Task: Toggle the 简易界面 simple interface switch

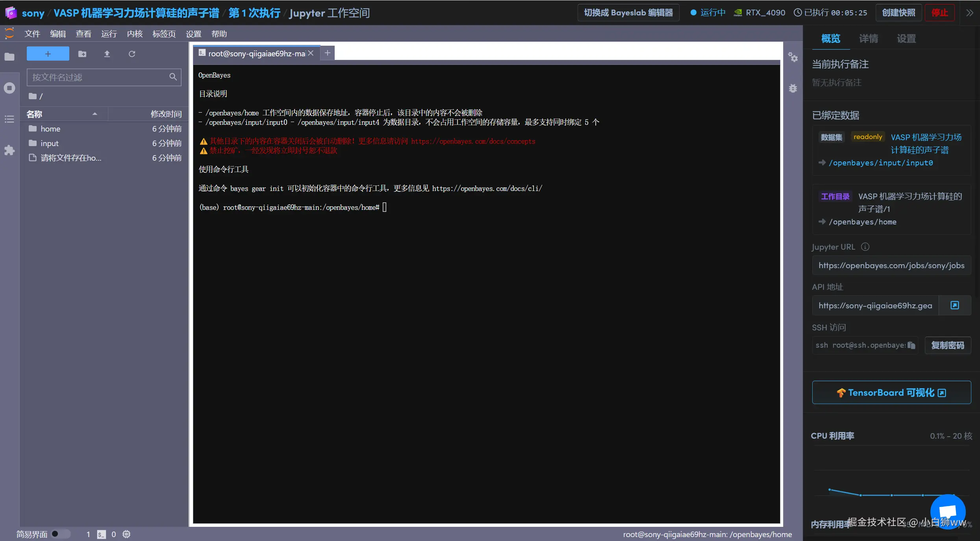Action: (61, 534)
